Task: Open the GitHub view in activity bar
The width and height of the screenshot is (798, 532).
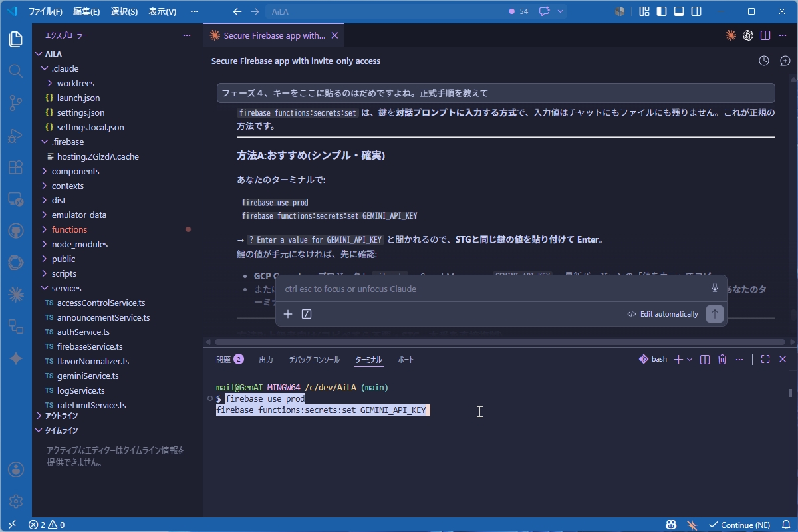Action: [x=16, y=231]
